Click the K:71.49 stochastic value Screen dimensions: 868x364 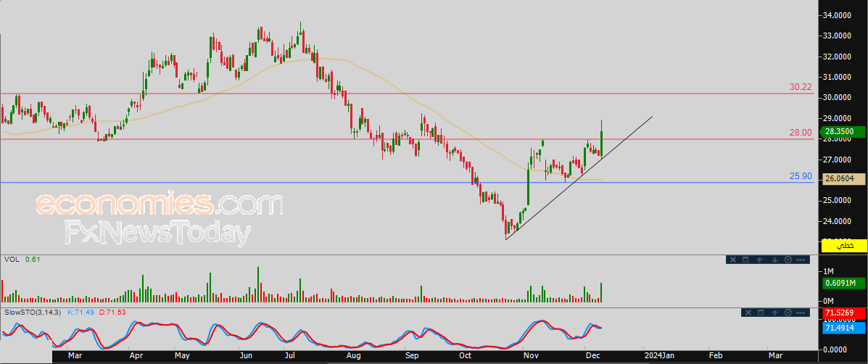point(80,313)
